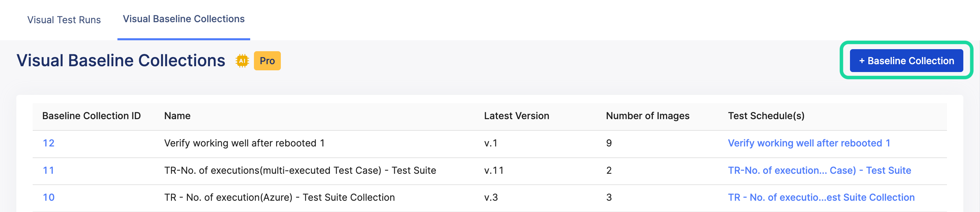The height and width of the screenshot is (212, 980).
Task: Select the Visual Baseline Collections tab
Action: point(183,19)
